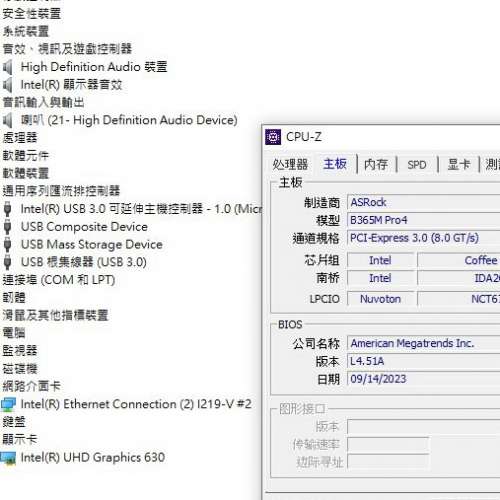
Task: Open the SPD tab in CPU-Z
Action: (x=417, y=165)
